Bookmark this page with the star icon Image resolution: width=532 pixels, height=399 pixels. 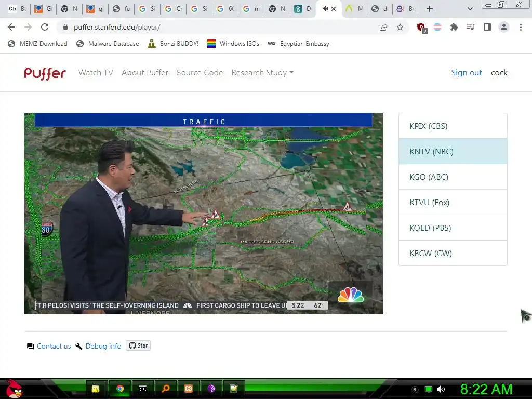[x=400, y=27]
